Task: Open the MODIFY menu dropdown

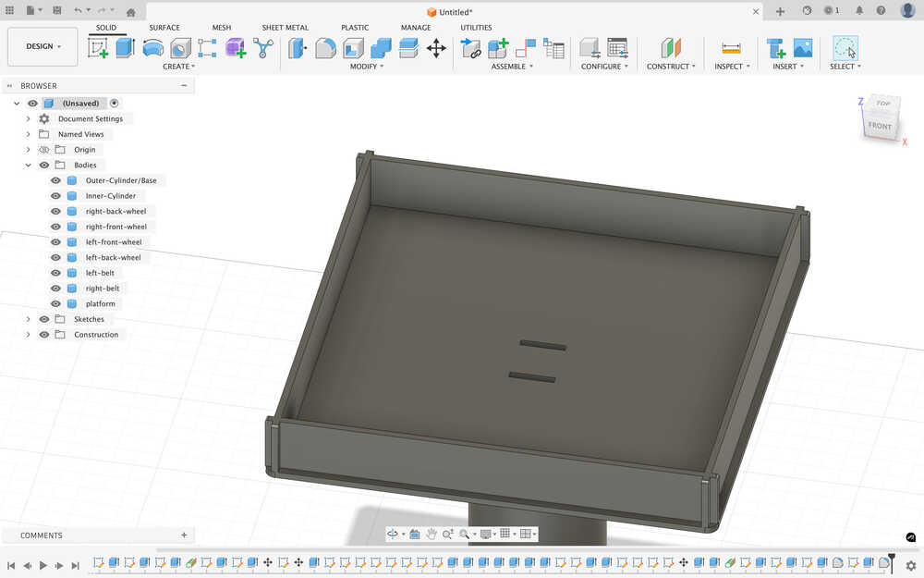Action: 367,67
